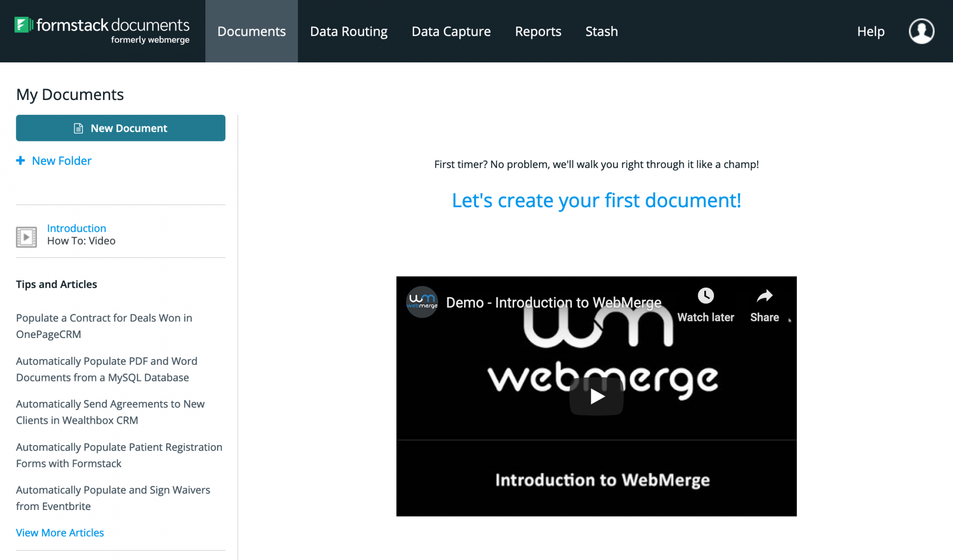Click the New Document button
The width and height of the screenshot is (953, 560).
click(x=121, y=128)
